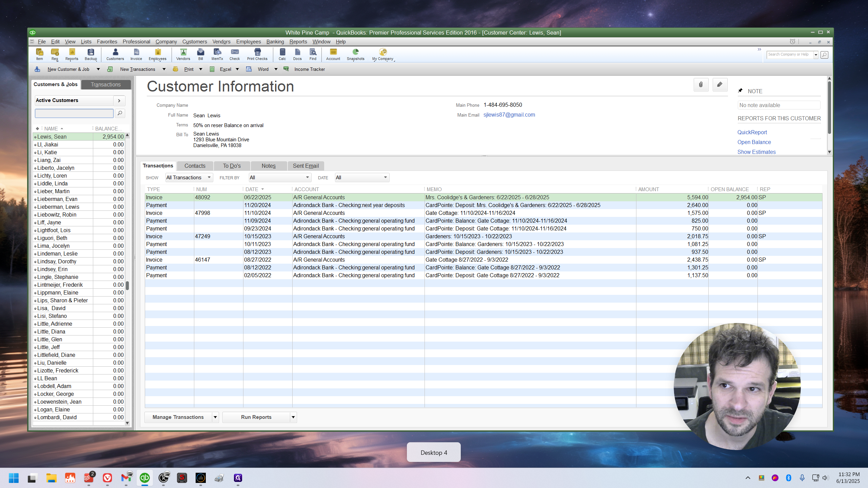
Task: Click the Check toolbar icon
Action: 235,54
